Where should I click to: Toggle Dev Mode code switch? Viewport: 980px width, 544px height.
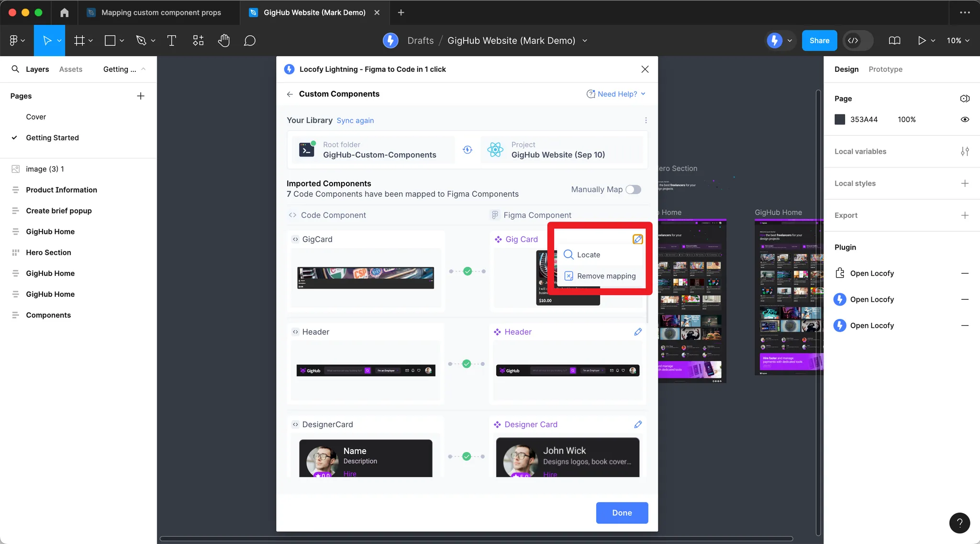click(x=858, y=41)
